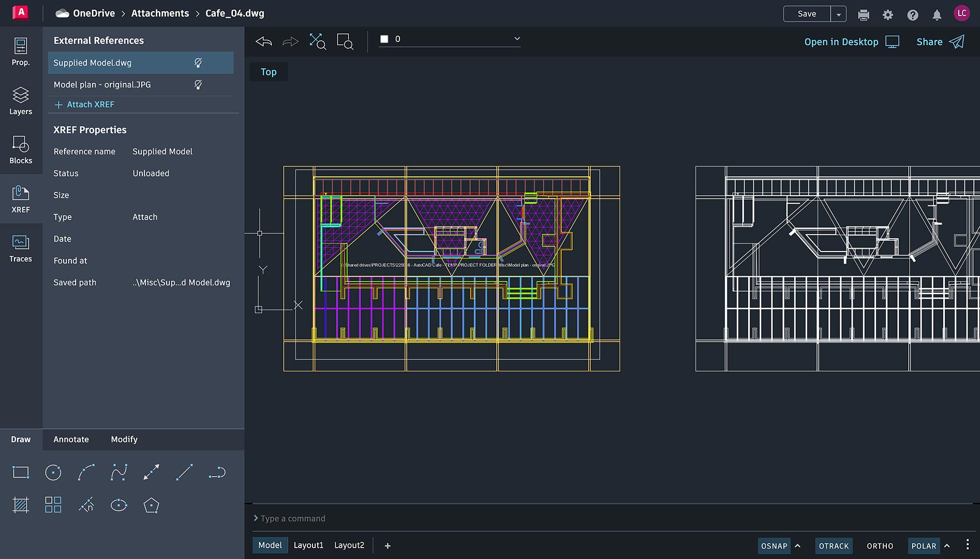Expand POLAR settings arrow
This screenshot has width=980, height=559.
(x=947, y=546)
